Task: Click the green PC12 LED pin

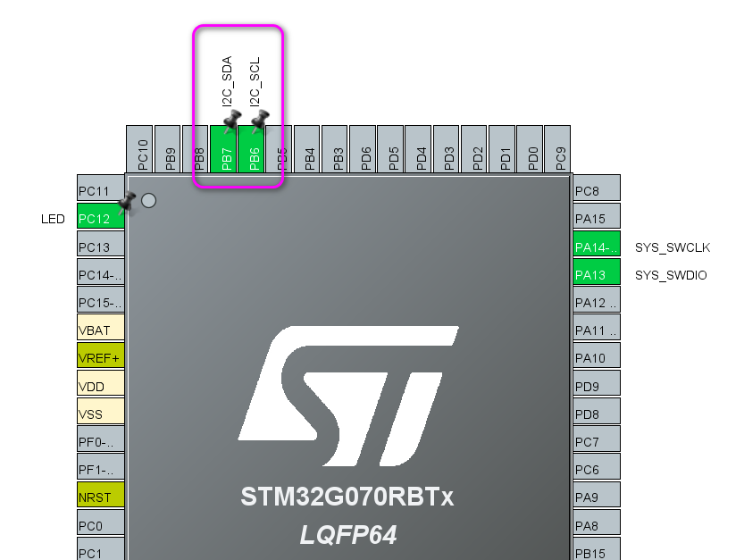Action: click(x=101, y=216)
